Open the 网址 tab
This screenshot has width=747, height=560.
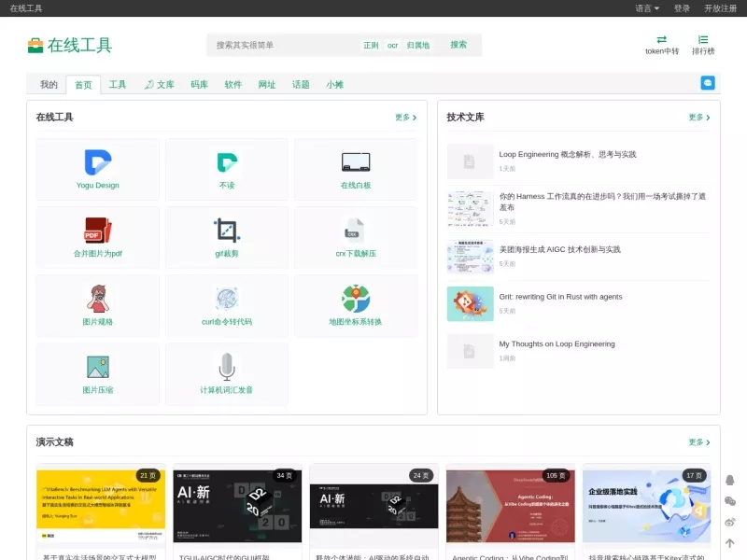coord(267,85)
